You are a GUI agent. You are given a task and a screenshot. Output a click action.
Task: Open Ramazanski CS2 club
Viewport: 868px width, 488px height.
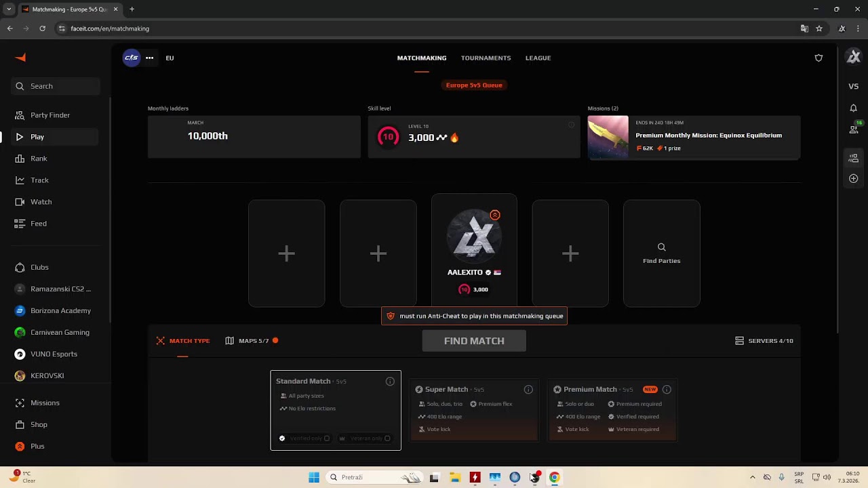click(56, 289)
